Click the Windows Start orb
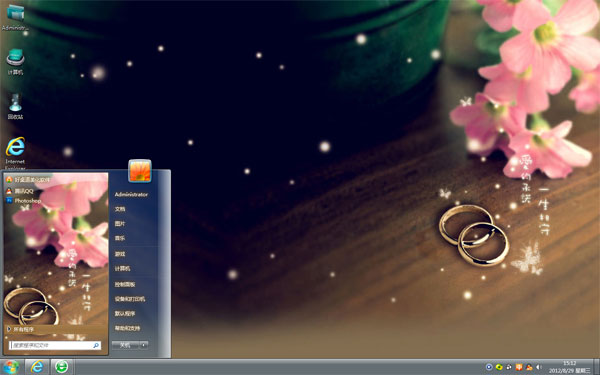 click(11, 367)
